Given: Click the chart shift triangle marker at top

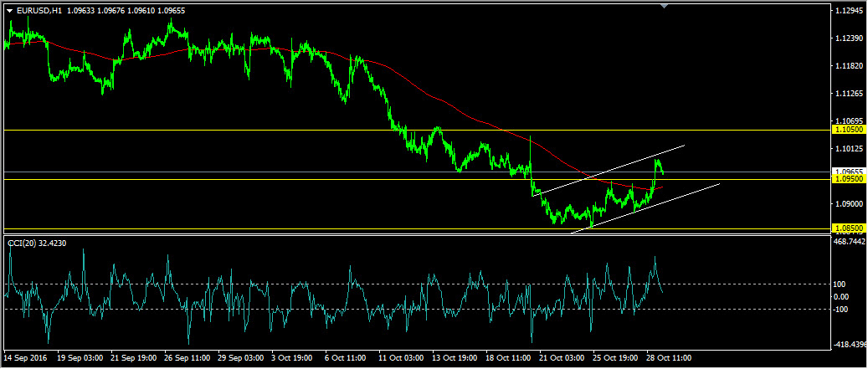Looking at the screenshot, I should 665,6.
